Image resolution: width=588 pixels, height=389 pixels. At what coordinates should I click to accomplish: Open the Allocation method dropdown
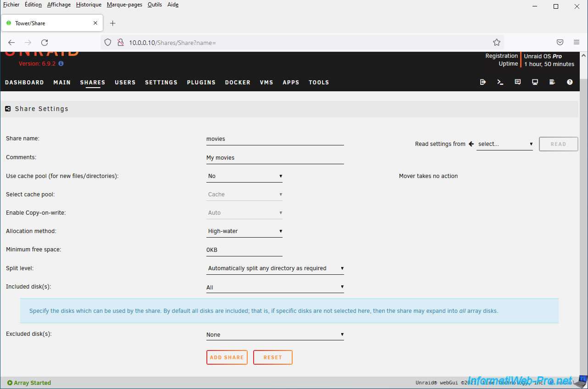point(244,231)
